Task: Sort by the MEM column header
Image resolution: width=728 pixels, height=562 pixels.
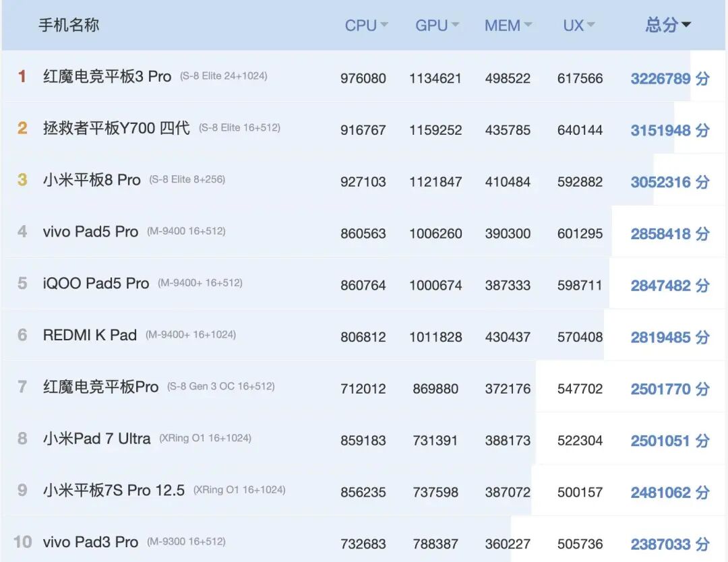Action: tap(508, 25)
